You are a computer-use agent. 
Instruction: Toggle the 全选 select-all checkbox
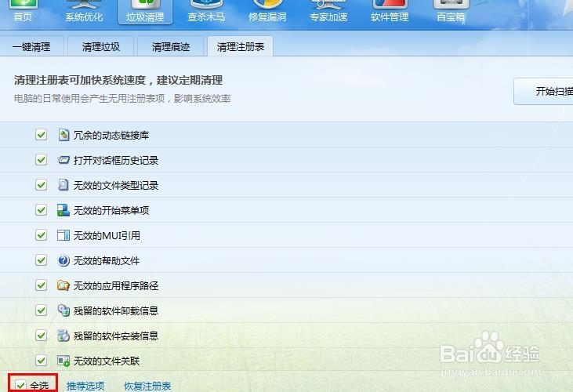[x=20, y=386]
